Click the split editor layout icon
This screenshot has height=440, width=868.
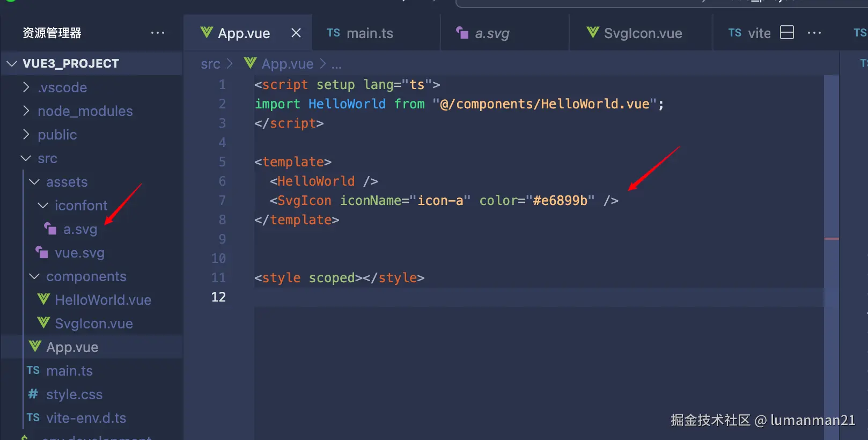pyautogui.click(x=787, y=33)
